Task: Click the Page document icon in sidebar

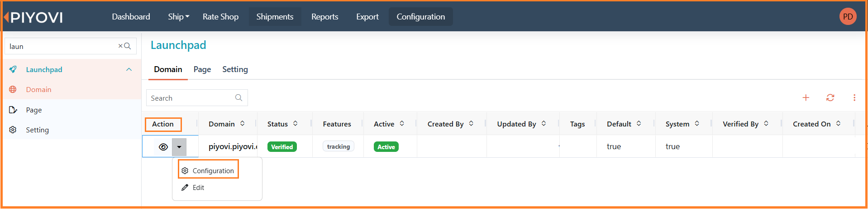Action: 13,110
